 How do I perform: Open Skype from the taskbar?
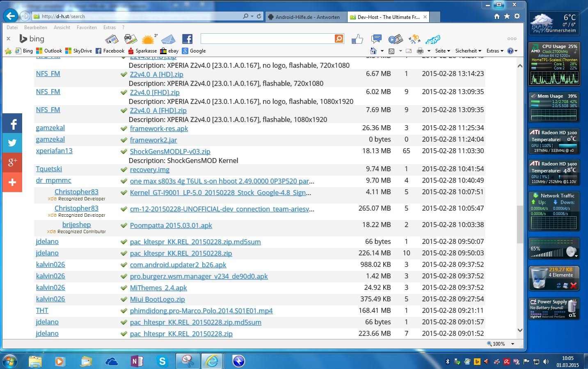click(162, 361)
